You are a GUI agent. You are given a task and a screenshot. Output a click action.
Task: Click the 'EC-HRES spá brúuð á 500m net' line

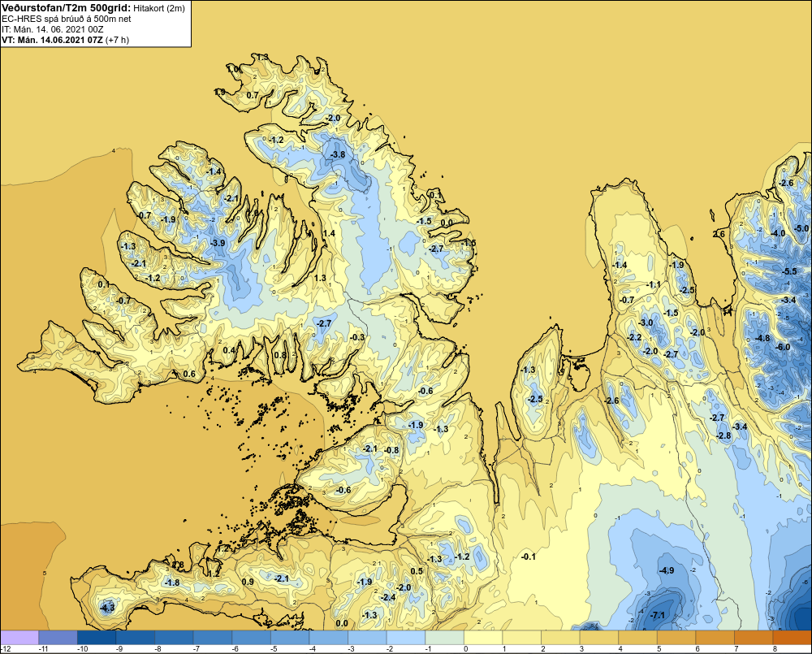tap(66, 19)
